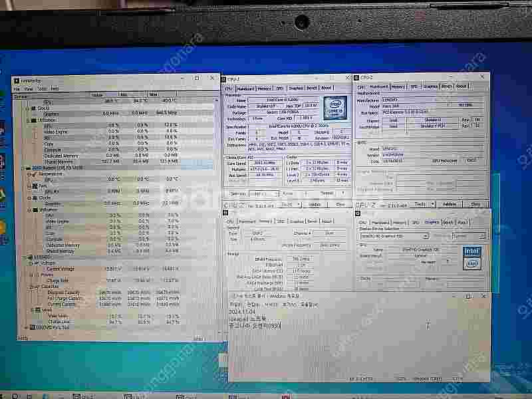Open the Tools menu in HWMonitor
This screenshot has height=399, width=532.
point(42,89)
